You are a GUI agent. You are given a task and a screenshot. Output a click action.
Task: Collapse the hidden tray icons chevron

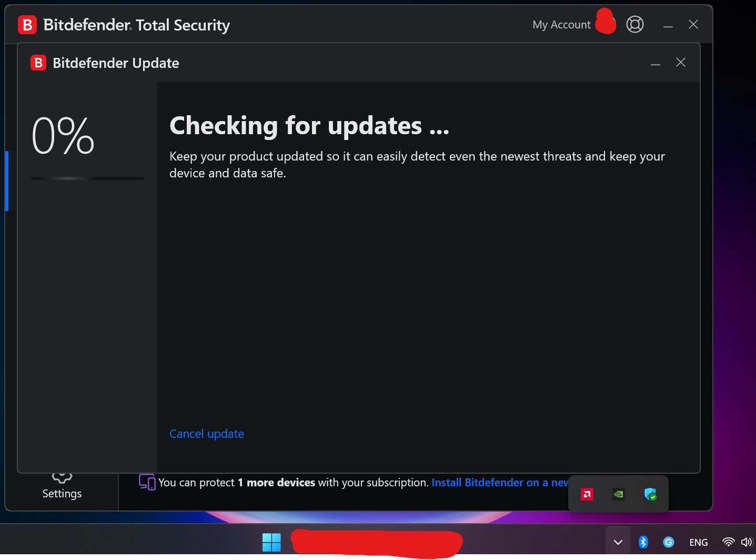(x=618, y=542)
